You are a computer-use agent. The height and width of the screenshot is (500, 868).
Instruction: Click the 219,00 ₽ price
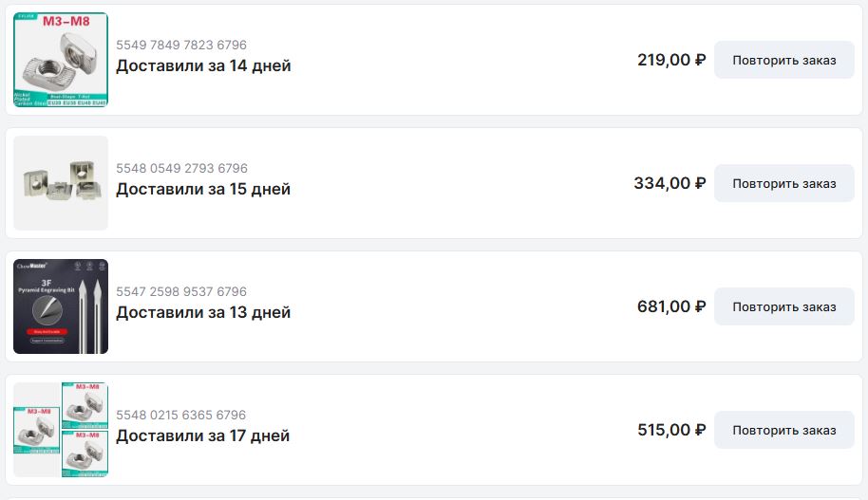coord(670,60)
